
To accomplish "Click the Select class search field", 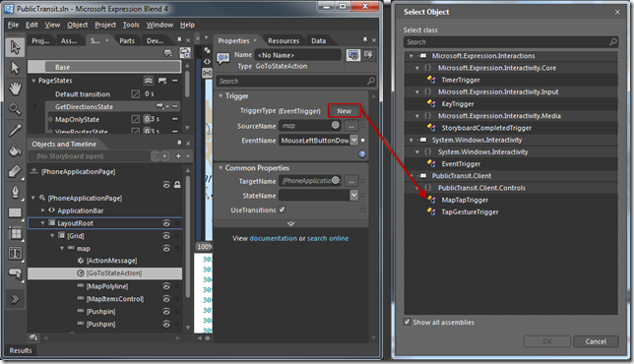I will (510, 41).
